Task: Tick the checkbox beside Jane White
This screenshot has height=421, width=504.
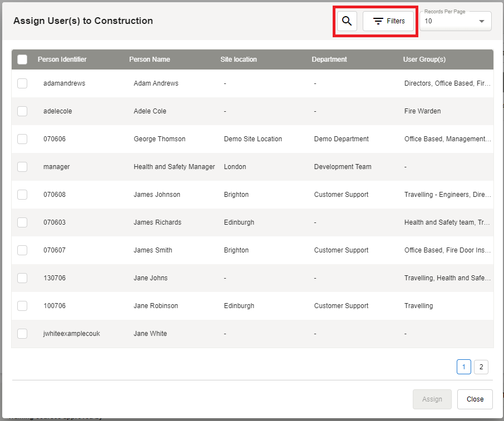Action: [x=22, y=334]
